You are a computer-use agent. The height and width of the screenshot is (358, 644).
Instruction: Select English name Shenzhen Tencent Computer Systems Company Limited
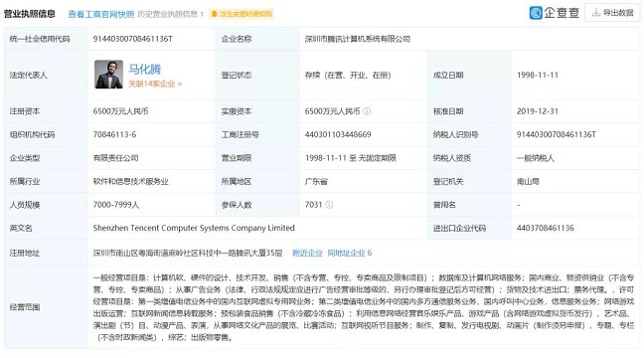tap(194, 228)
